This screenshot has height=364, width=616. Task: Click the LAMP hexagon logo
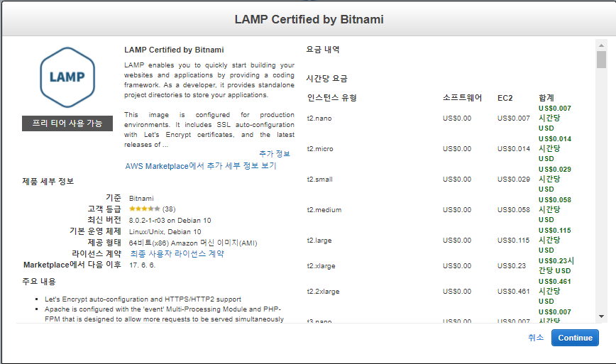pos(67,77)
